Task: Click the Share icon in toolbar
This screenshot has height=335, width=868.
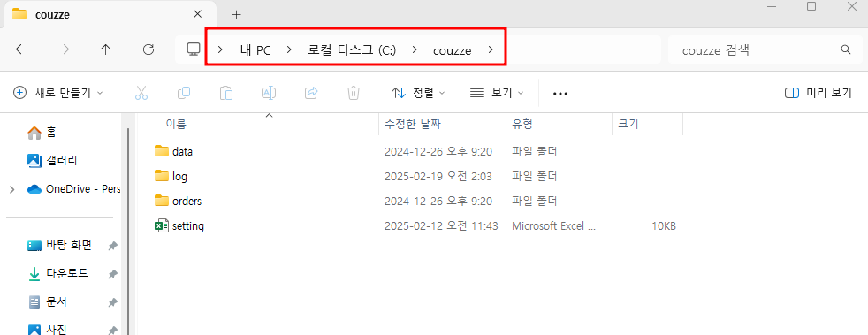Action: tap(311, 93)
